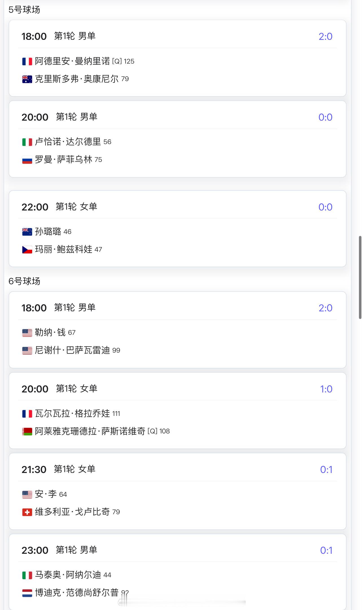The image size is (364, 610).
Task: Open the 22:00 第1轮 女单 match card
Action: coord(177,229)
